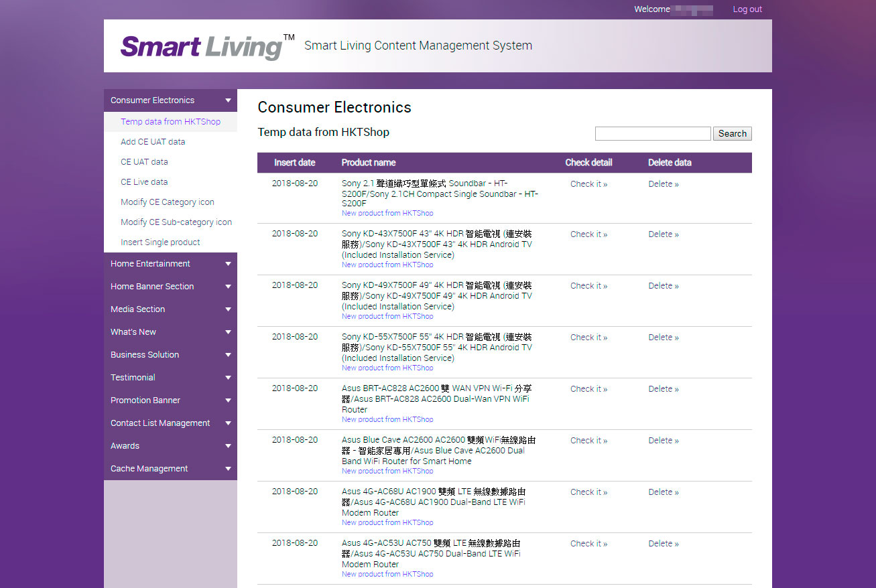Open Contact List Management menu label
876x588 pixels.
160,423
